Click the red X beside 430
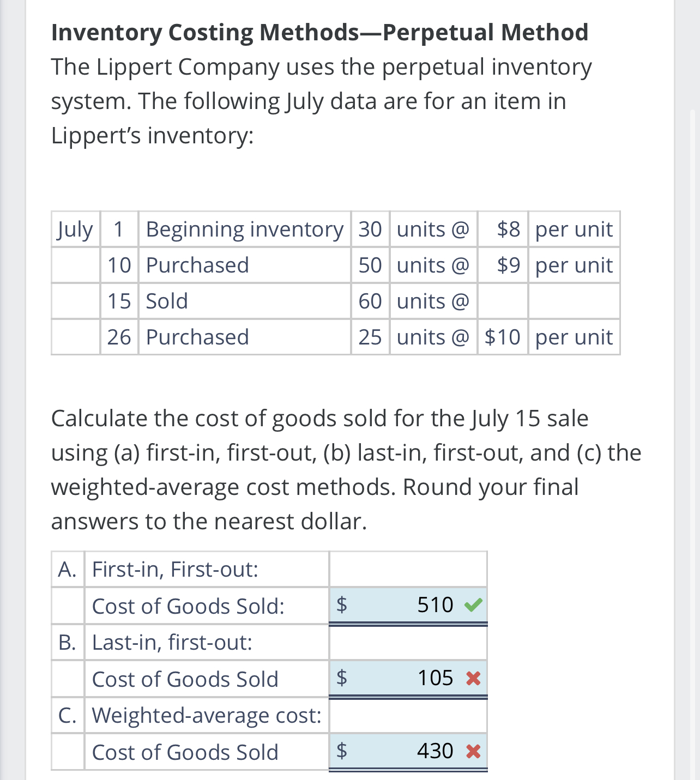 [472, 751]
